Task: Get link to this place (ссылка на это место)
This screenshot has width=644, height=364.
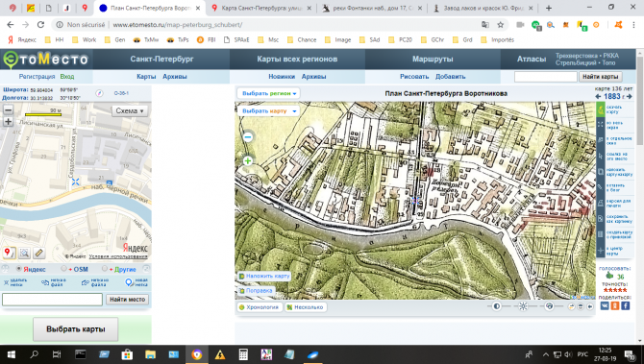Action: point(601,156)
